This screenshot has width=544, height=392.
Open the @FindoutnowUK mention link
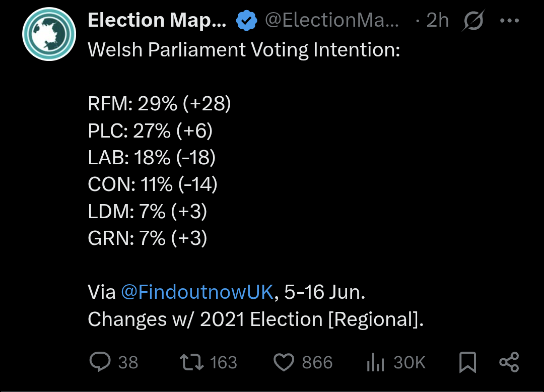197,292
